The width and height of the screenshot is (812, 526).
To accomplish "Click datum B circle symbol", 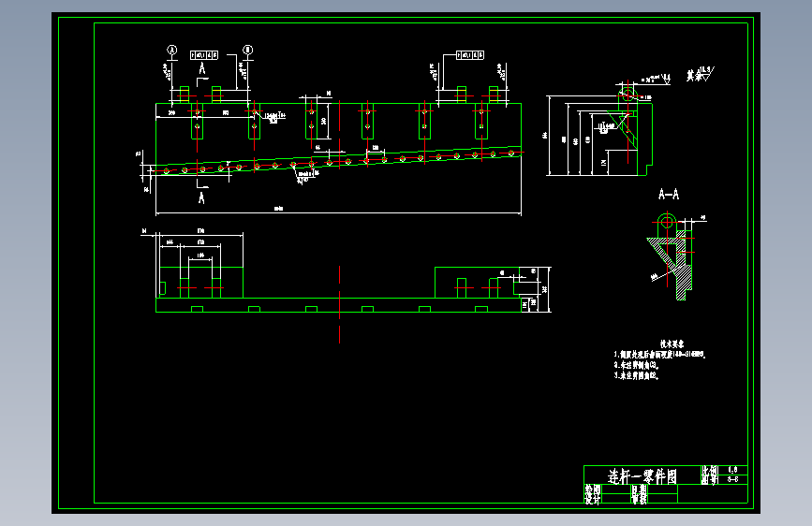I will tap(248, 50).
